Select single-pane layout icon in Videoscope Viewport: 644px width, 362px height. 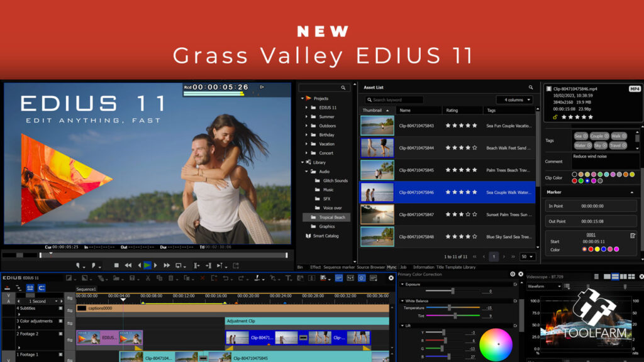pos(607,277)
